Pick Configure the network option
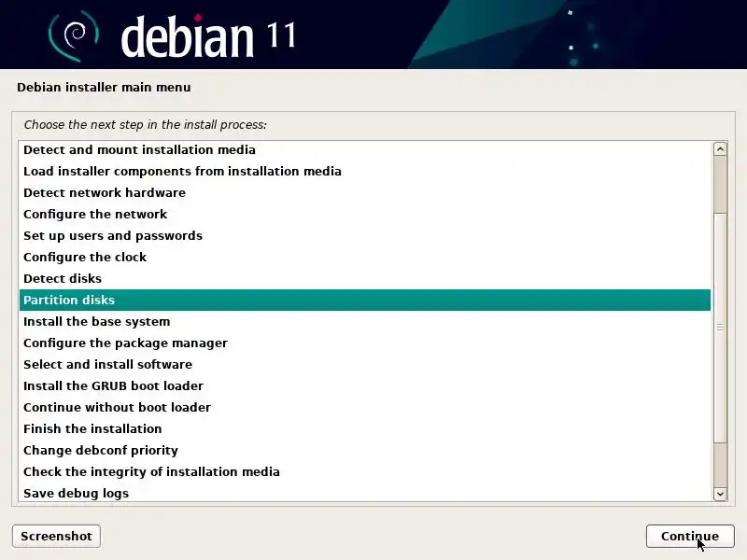The image size is (747, 560). click(x=365, y=214)
